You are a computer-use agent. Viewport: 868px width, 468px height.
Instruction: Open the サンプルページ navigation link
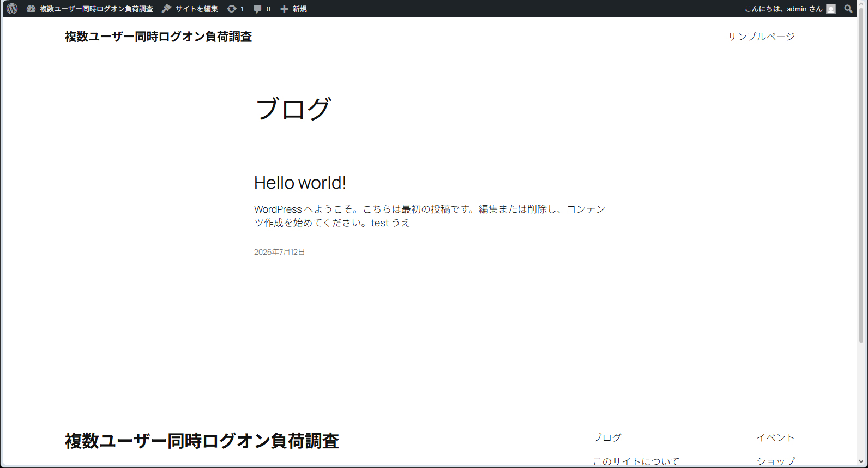[x=761, y=37]
